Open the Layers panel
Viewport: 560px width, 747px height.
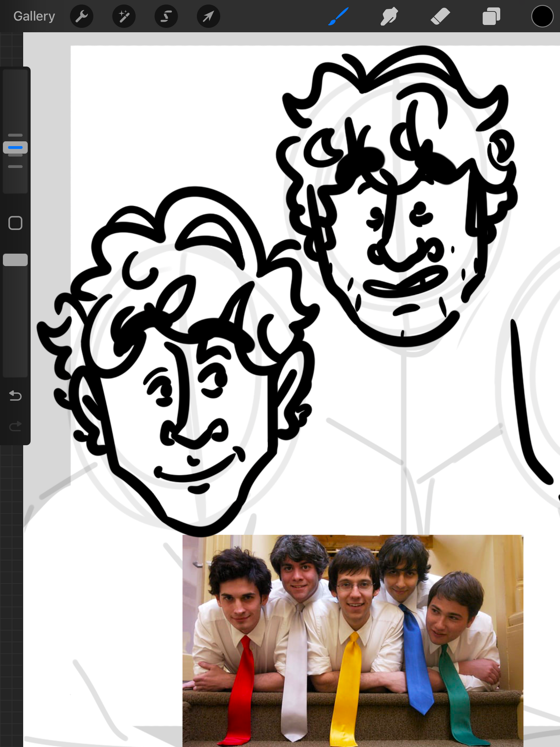(x=491, y=17)
